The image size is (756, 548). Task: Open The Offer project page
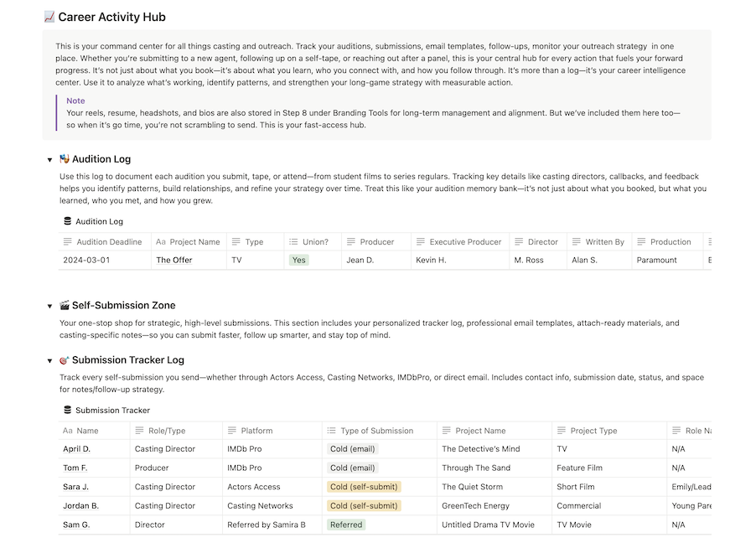click(x=174, y=260)
